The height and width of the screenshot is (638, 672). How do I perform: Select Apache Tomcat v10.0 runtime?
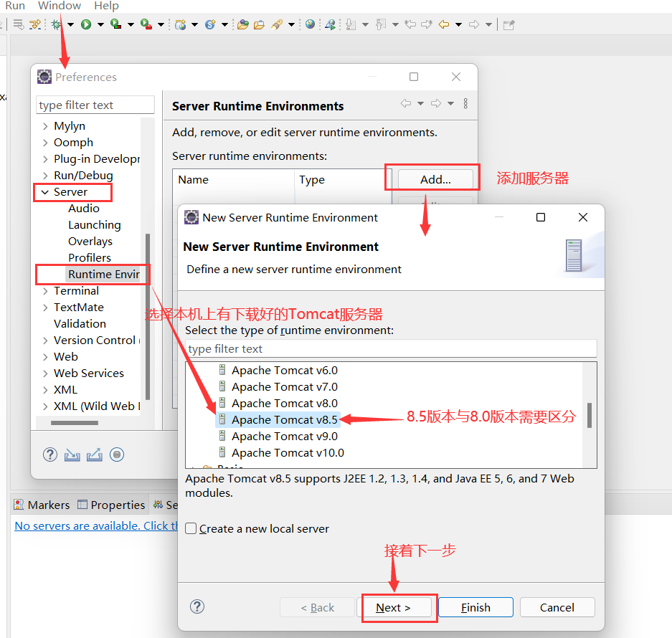[288, 453]
